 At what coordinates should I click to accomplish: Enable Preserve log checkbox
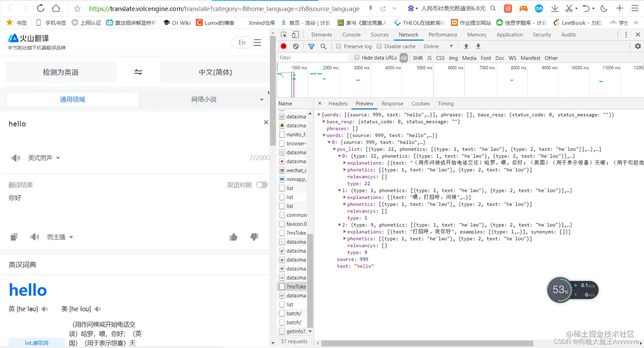(339, 46)
